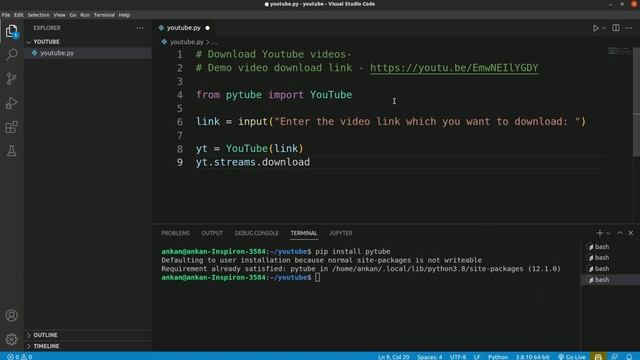Close the terminal panel
Viewport: 640px width, 360px height.
pos(631,233)
